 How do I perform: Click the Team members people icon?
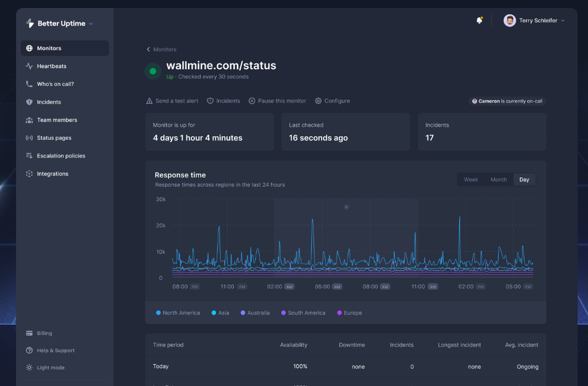pos(29,120)
